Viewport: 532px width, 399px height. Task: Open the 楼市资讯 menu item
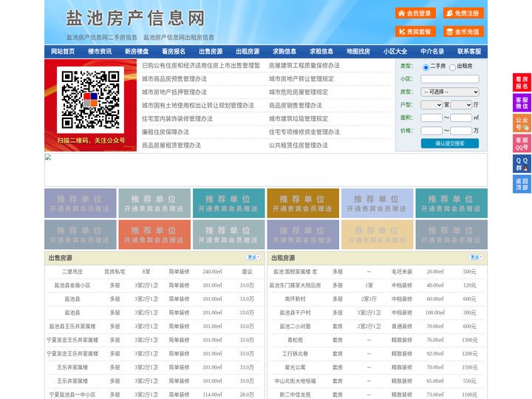pyautogui.click(x=100, y=52)
